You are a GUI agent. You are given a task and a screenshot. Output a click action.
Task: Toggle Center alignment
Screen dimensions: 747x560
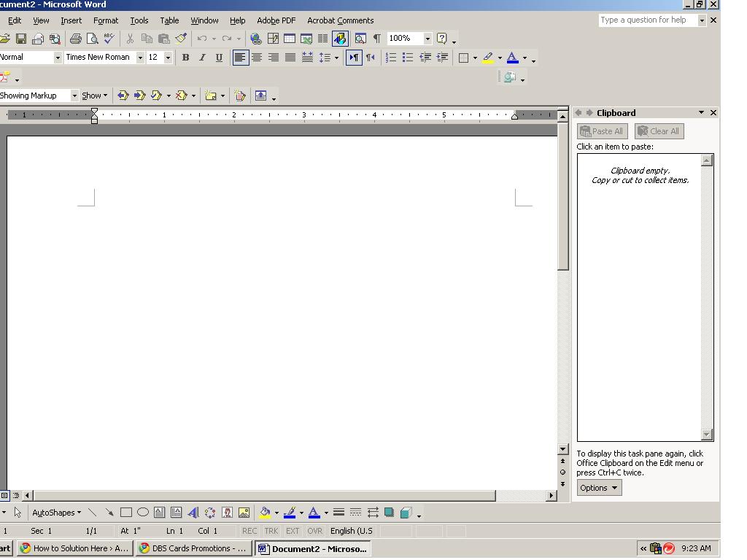coord(257,58)
